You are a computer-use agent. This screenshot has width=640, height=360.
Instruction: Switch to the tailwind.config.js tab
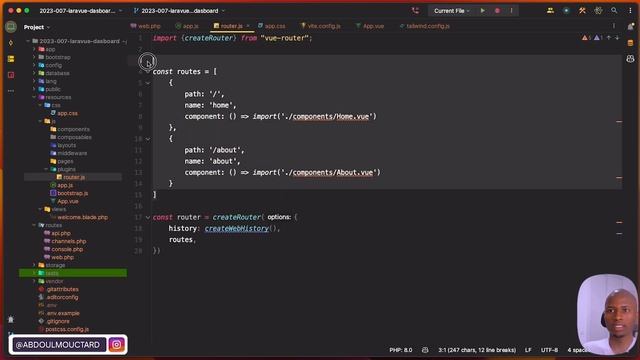click(424, 26)
